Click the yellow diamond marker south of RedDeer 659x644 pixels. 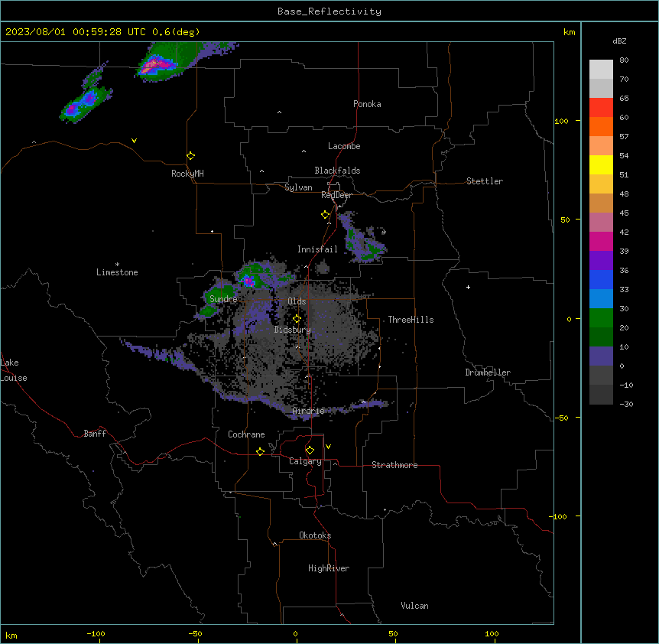tap(325, 215)
